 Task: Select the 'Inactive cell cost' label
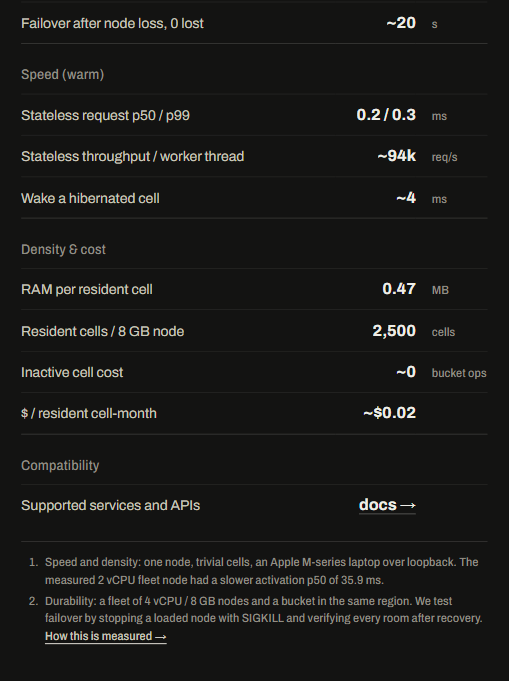[72, 373]
